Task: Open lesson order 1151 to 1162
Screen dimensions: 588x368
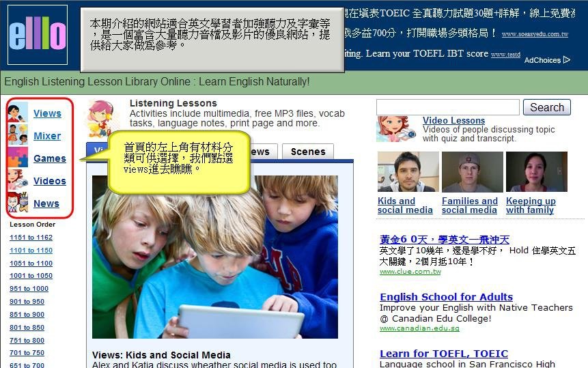Action: tap(31, 237)
